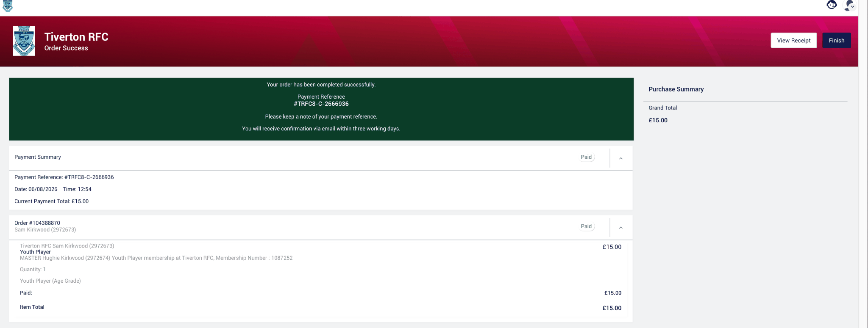Click the email confirmation within three working days text

coord(321,129)
